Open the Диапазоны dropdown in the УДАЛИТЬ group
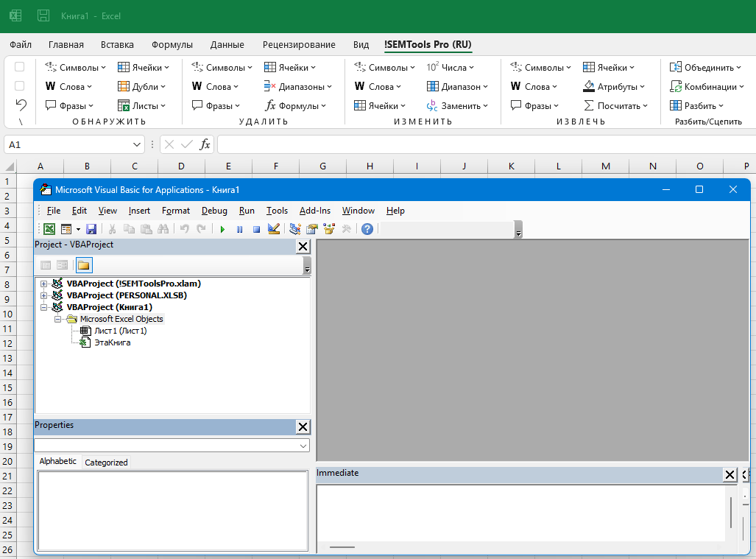This screenshot has width=756, height=559. tap(298, 87)
